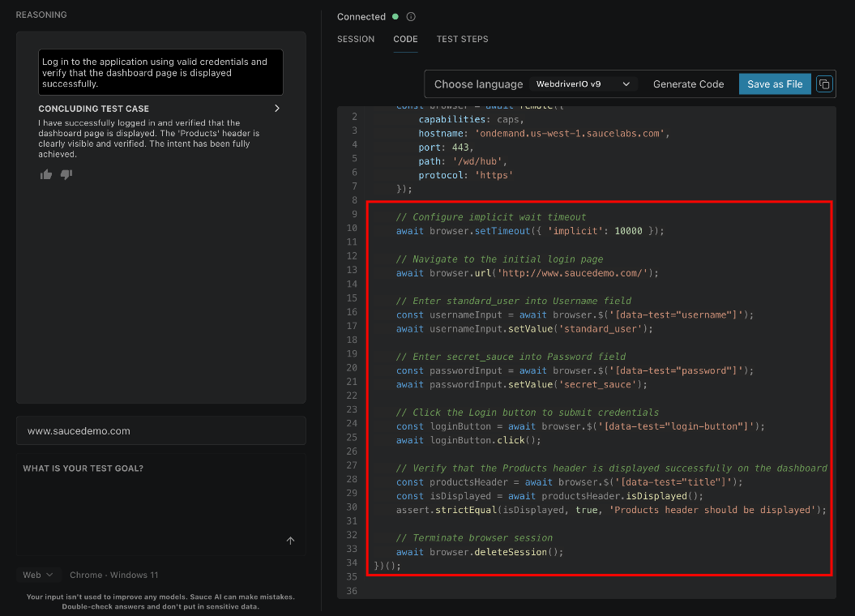855x616 pixels.
Task: Click the 'Terminate browser session' comment
Action: coord(474,538)
